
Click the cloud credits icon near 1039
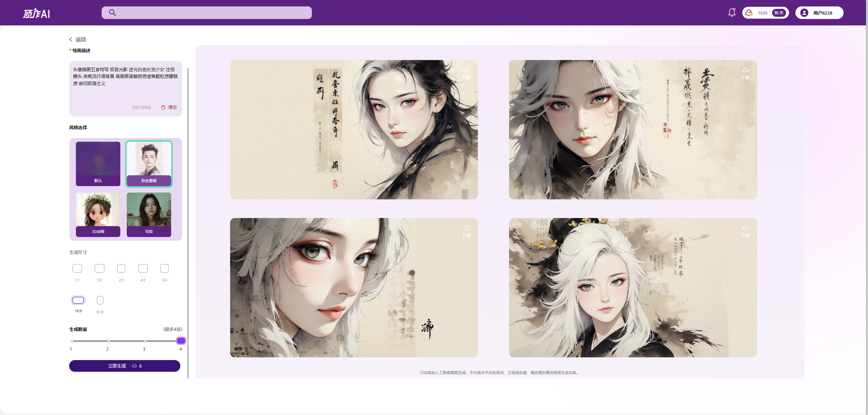(x=749, y=12)
